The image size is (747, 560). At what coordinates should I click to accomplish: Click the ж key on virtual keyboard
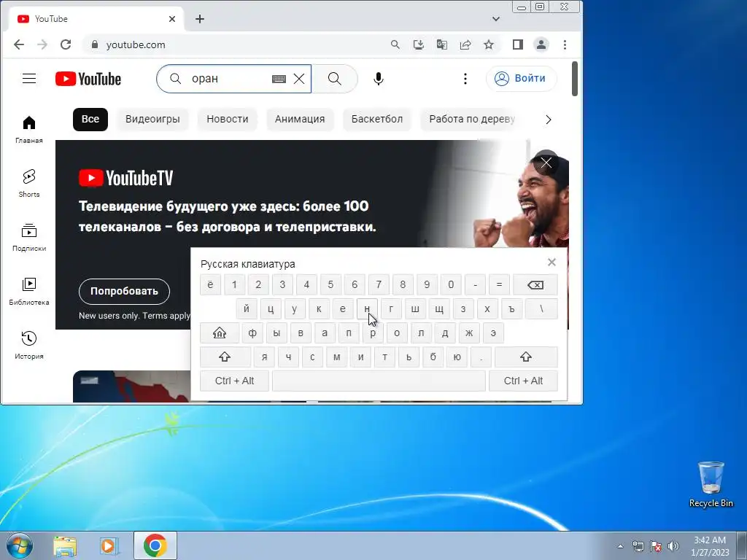(x=469, y=332)
